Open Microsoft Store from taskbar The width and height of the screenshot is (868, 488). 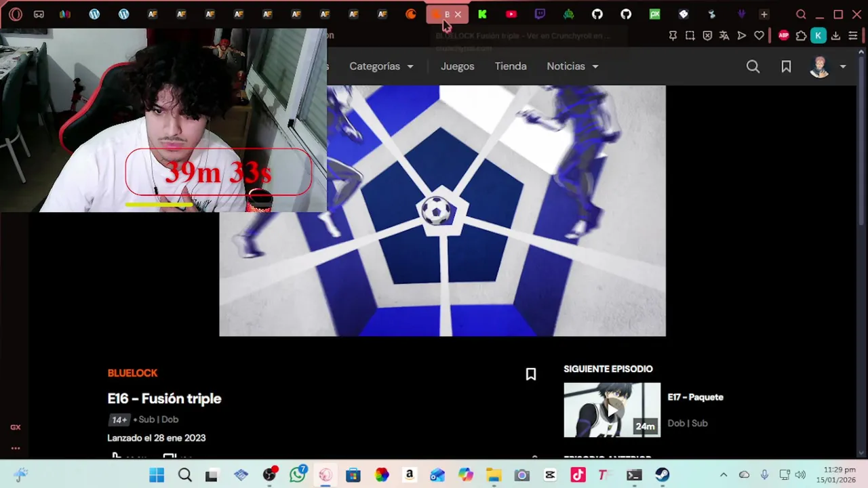coord(353,475)
